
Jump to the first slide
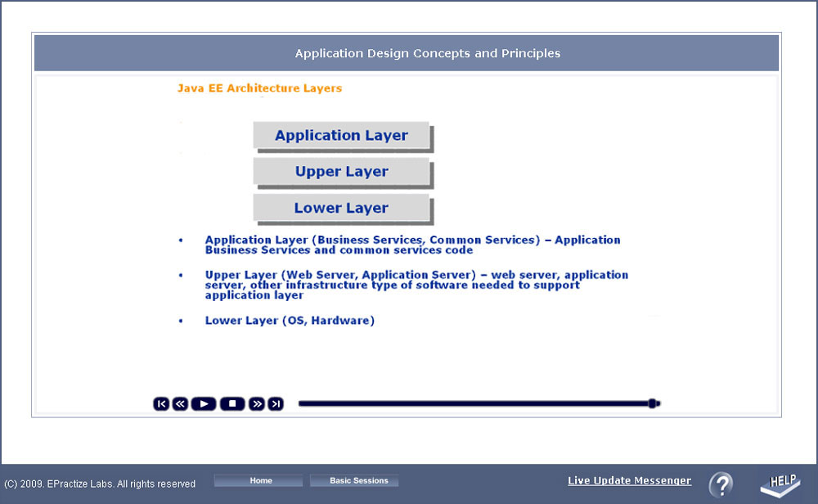click(161, 404)
